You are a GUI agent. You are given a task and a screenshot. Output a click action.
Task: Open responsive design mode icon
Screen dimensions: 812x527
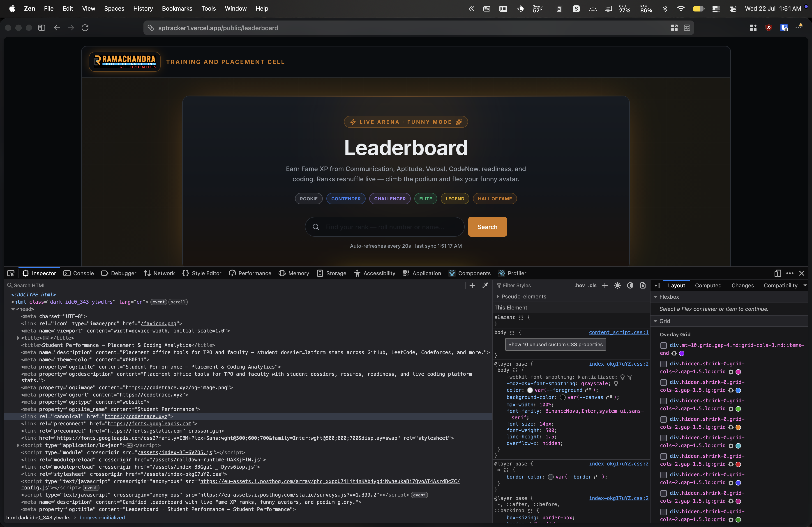777,273
